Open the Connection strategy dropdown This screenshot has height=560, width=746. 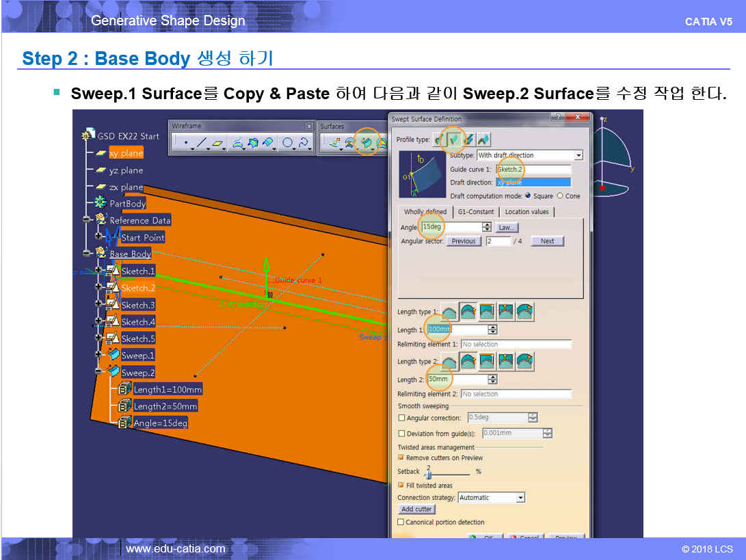tap(520, 498)
